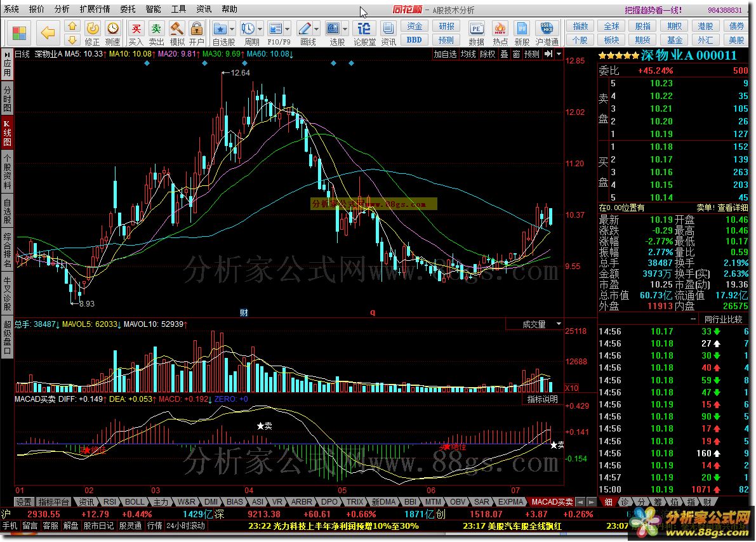Open 超级盘口 in the left sidebar

pyautogui.click(x=7, y=338)
